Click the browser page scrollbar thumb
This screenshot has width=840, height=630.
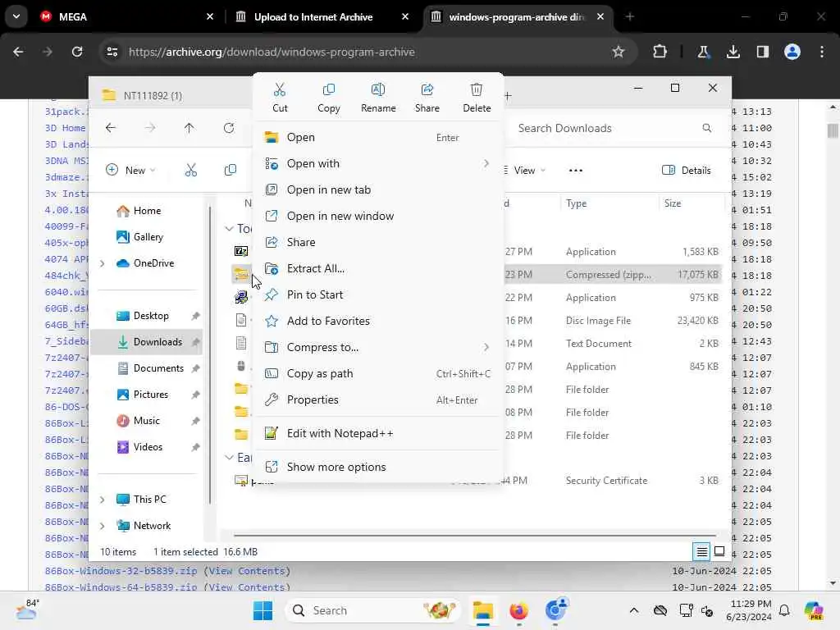833,130
